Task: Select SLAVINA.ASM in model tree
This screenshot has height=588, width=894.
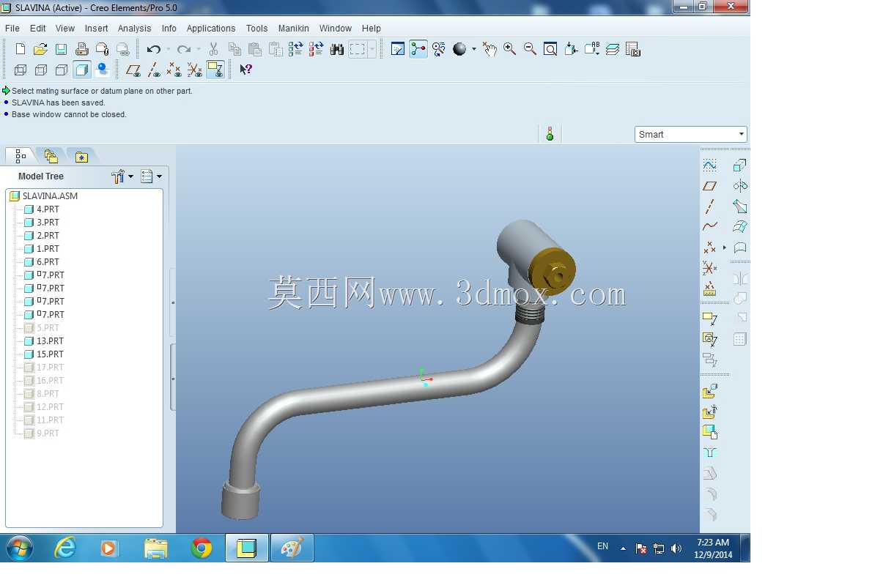Action: coord(49,196)
